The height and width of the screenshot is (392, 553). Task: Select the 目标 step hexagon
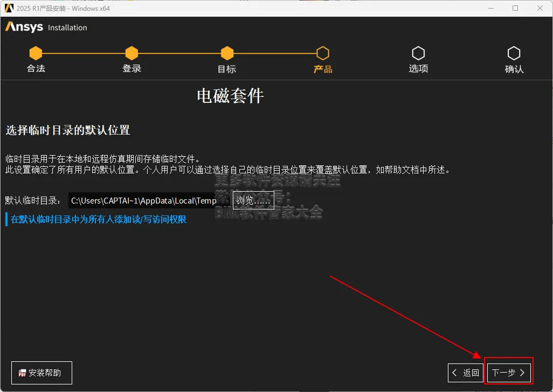[x=227, y=53]
